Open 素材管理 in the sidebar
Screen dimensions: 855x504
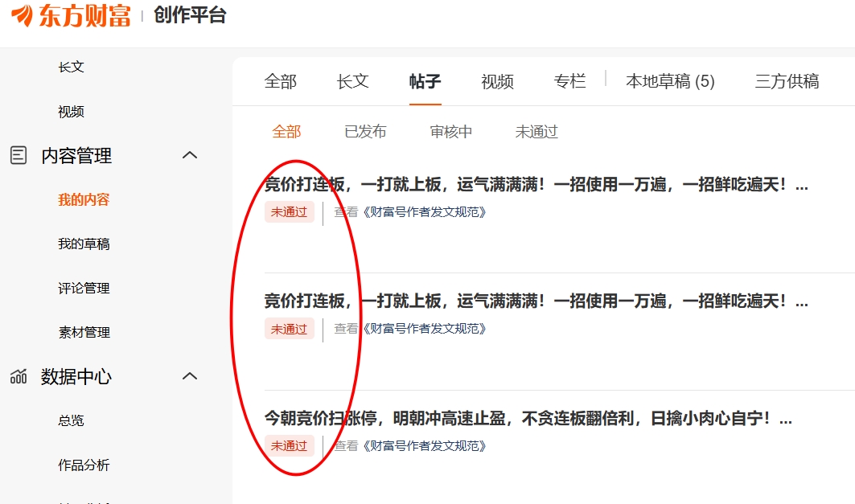(84, 332)
